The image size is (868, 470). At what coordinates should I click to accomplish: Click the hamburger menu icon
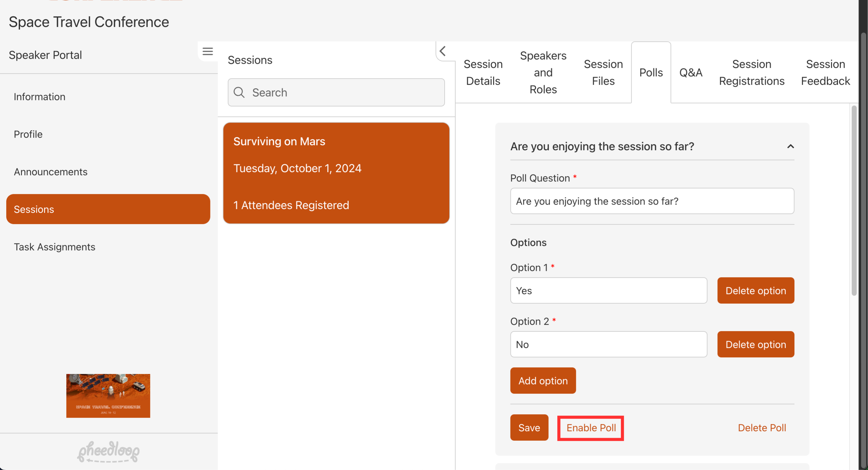coord(208,51)
